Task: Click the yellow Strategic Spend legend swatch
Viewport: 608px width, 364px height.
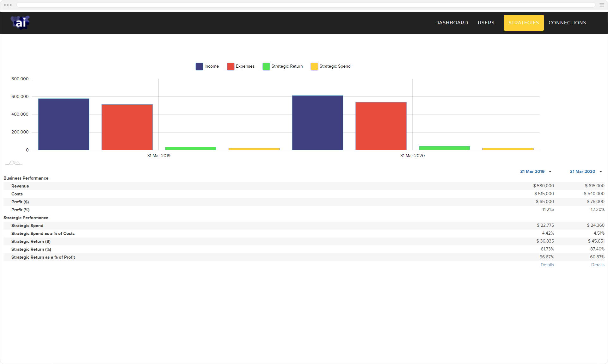Action: 314,66
